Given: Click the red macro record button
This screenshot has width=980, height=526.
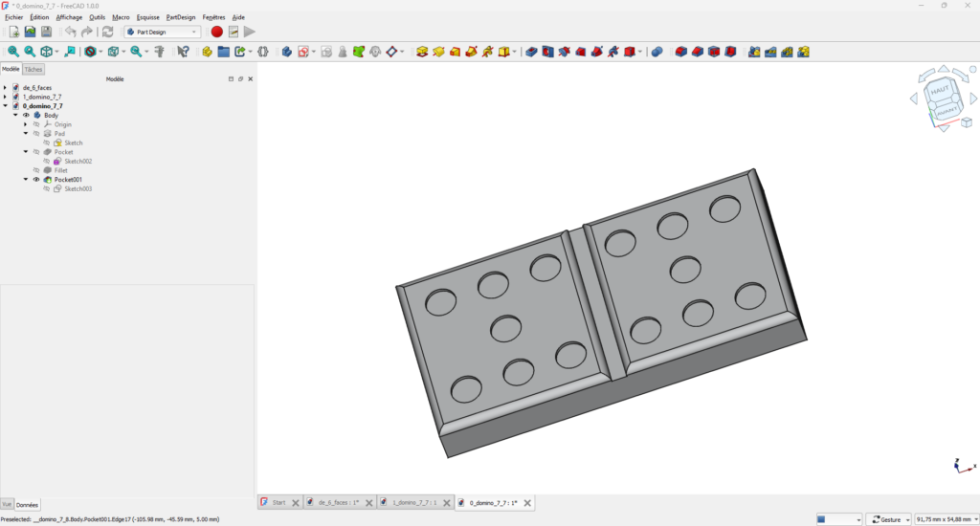Looking at the screenshot, I should (217, 32).
